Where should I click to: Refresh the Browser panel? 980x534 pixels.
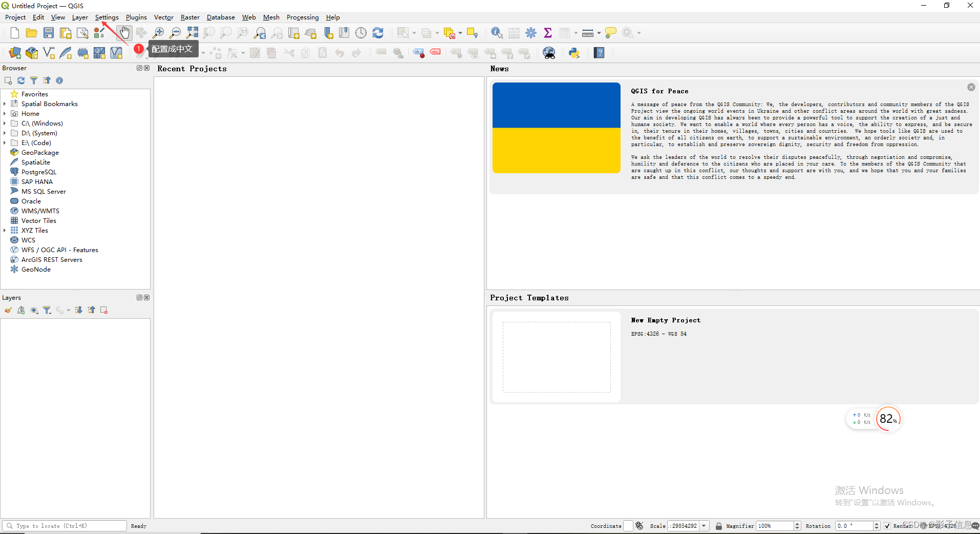(x=21, y=80)
